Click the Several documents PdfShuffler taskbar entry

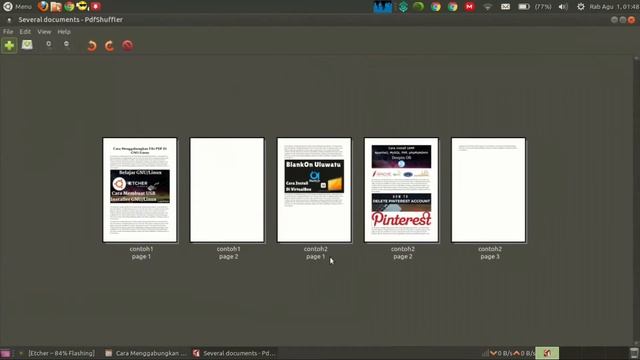click(x=234, y=353)
